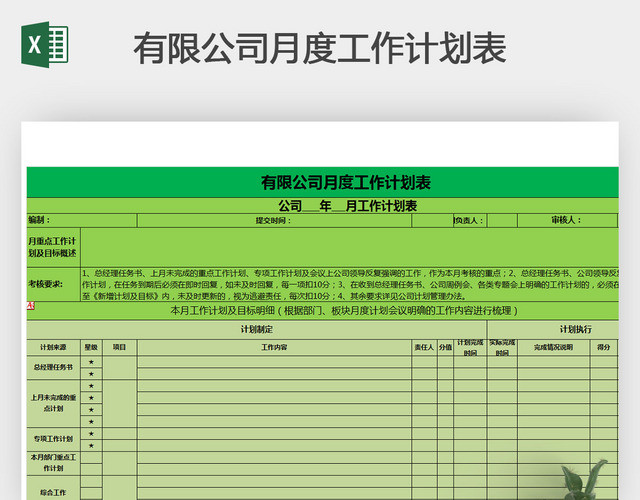This screenshot has width=640, height=500.
Task: Select the 工作内容 column header
Action: coord(274,347)
